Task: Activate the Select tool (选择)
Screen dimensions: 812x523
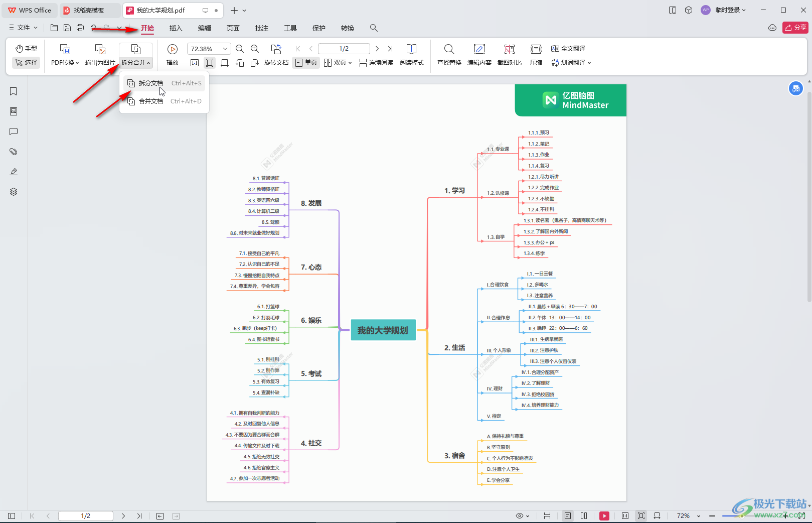Action: [26, 63]
